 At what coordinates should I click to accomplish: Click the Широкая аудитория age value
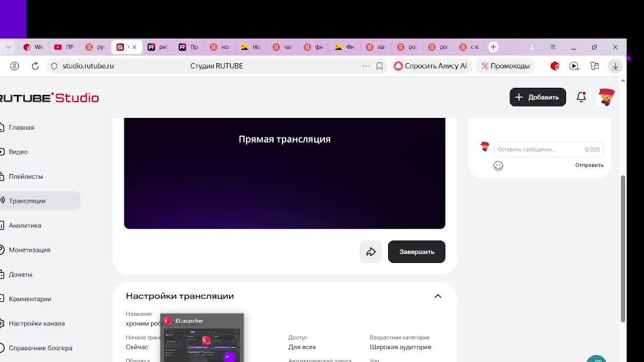[400, 347]
